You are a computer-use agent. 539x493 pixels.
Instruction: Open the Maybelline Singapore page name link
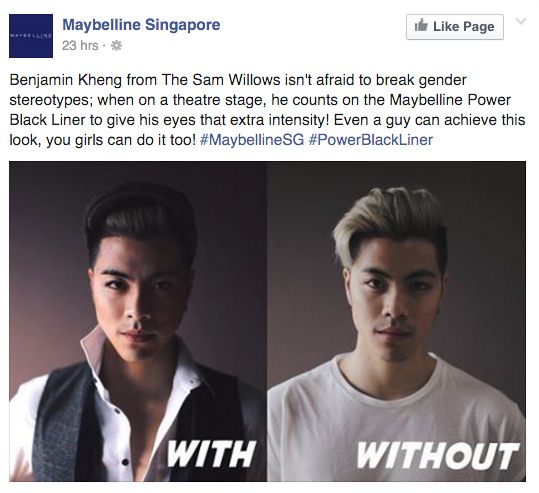click(141, 25)
